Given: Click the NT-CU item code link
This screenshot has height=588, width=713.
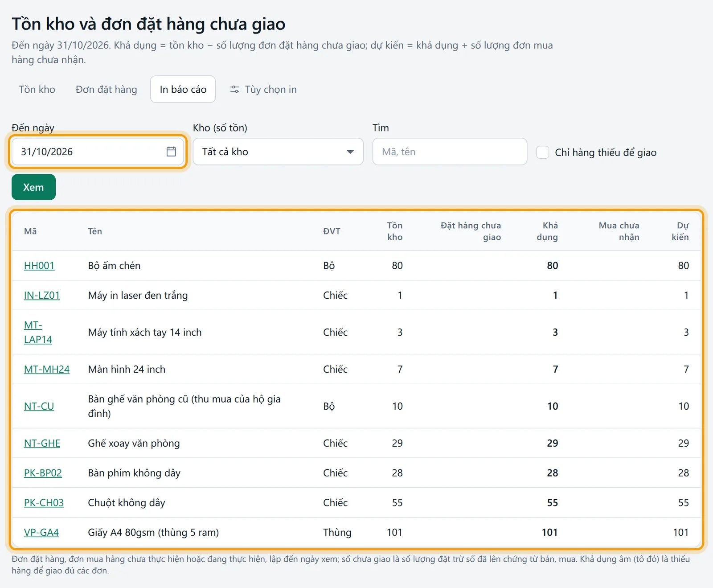Looking at the screenshot, I should [39, 406].
